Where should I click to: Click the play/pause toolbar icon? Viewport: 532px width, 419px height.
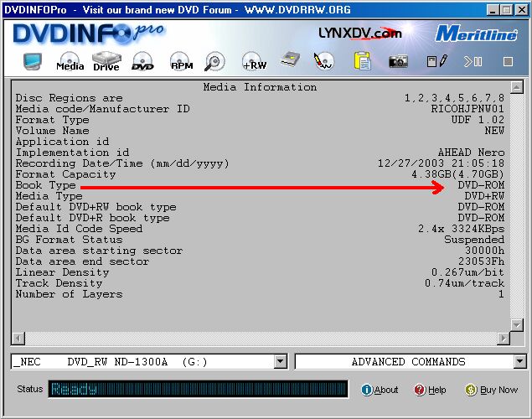(473, 61)
